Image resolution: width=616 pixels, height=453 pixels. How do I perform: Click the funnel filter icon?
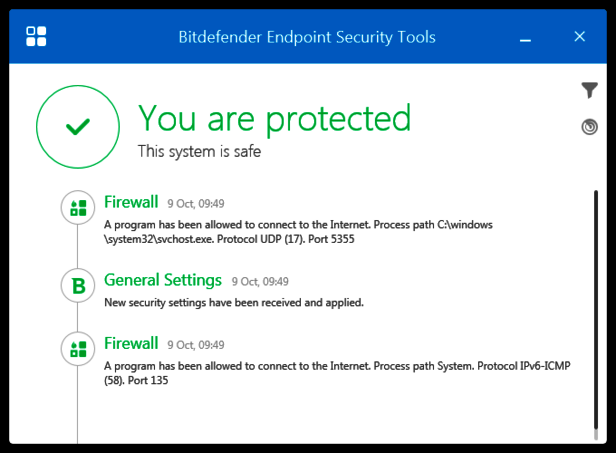pyautogui.click(x=589, y=91)
